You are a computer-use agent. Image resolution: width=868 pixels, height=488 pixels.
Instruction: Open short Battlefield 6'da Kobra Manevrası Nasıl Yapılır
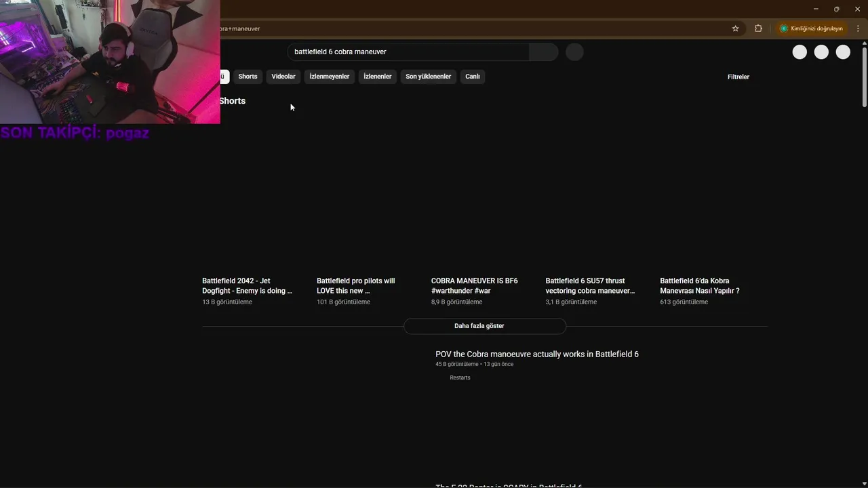click(700, 285)
